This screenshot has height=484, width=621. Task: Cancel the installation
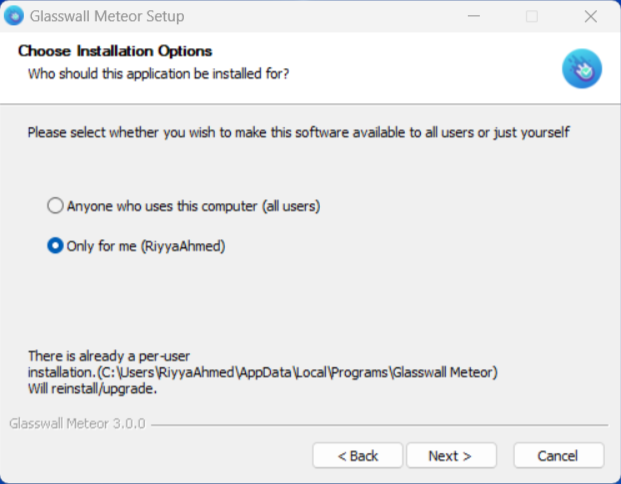click(x=558, y=456)
